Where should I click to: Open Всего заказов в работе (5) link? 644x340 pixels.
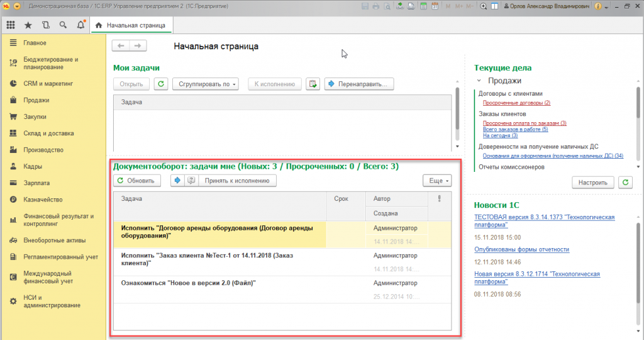pyautogui.click(x=515, y=129)
